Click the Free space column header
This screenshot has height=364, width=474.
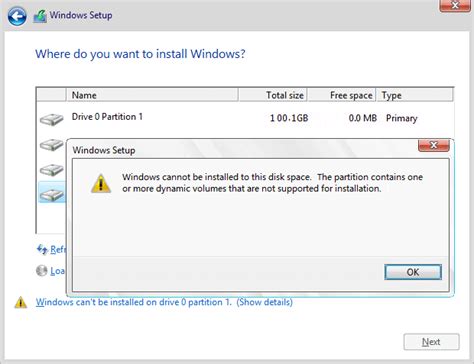click(x=342, y=95)
